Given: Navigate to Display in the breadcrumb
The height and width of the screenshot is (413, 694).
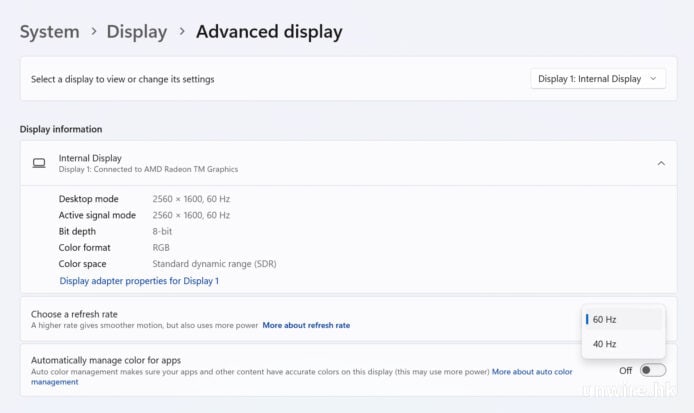Looking at the screenshot, I should pos(137,32).
